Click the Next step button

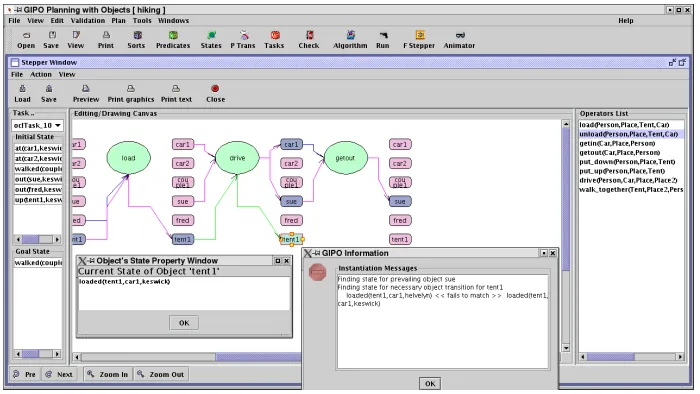59,374
